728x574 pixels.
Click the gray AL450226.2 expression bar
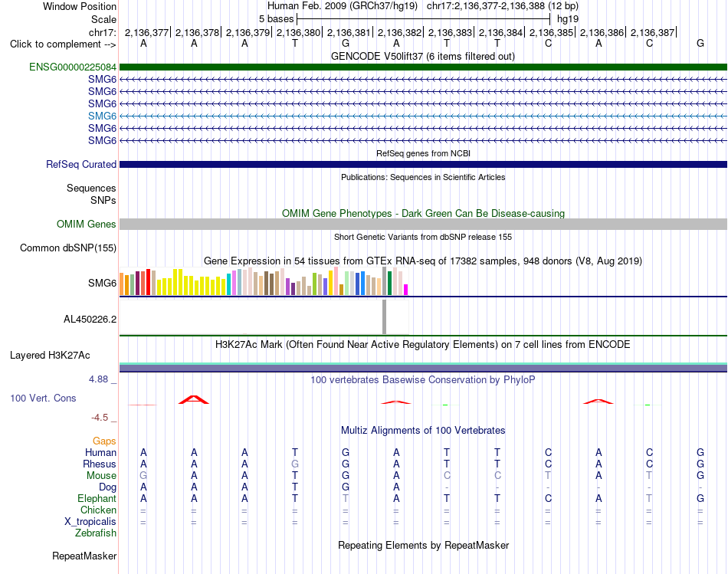(x=384, y=317)
